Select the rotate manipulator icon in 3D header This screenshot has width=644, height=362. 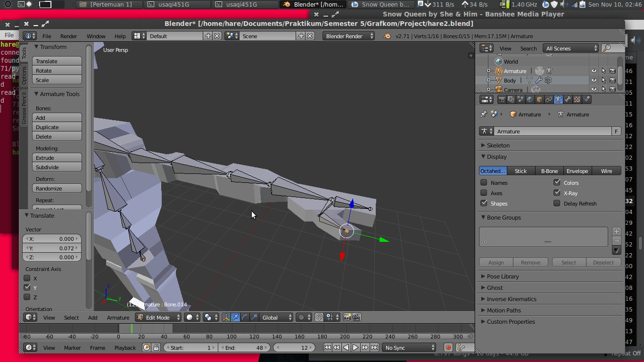(x=245, y=317)
